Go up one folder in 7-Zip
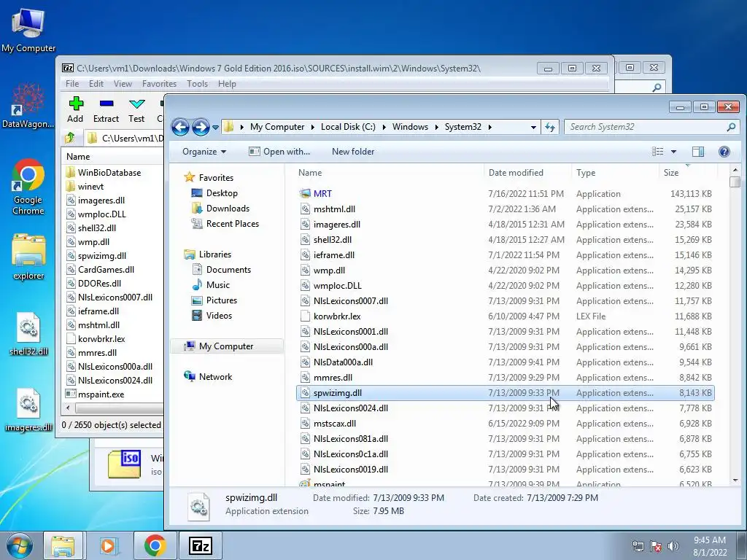The height and width of the screenshot is (560, 747). pos(70,138)
